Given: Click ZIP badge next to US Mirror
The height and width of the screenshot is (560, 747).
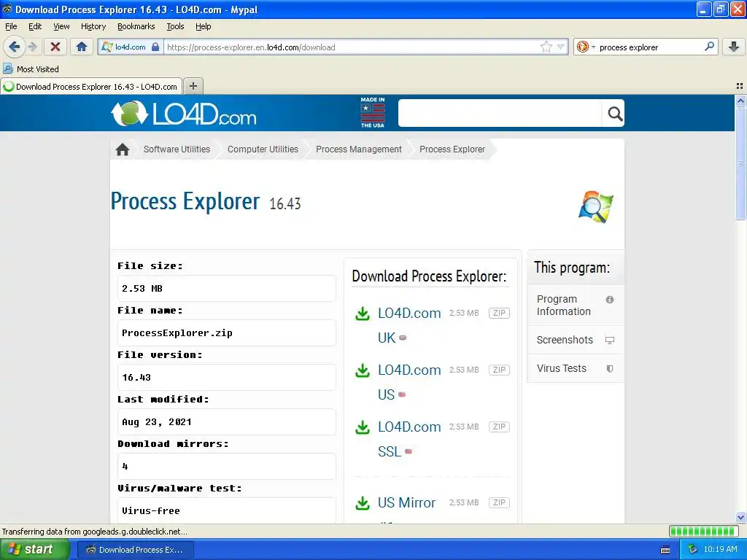Looking at the screenshot, I should click(x=499, y=502).
